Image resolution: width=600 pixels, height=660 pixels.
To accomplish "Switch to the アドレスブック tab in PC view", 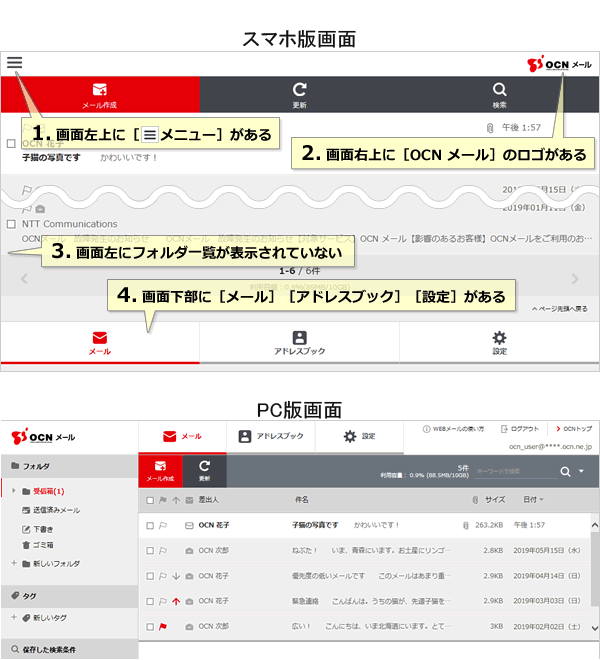I will coord(271,436).
